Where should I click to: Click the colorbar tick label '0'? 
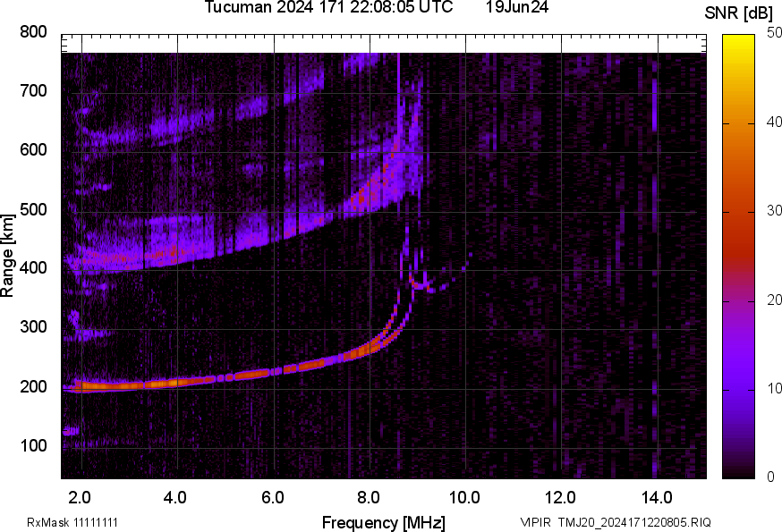coord(771,477)
